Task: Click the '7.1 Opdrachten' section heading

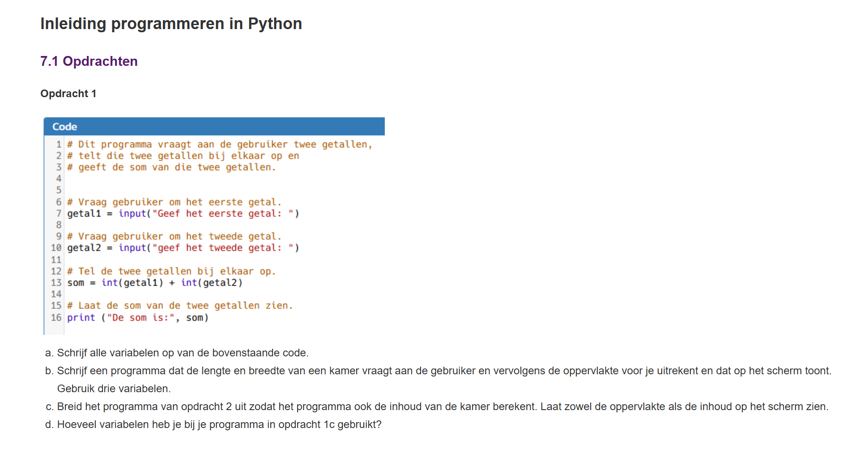Action: click(x=89, y=61)
